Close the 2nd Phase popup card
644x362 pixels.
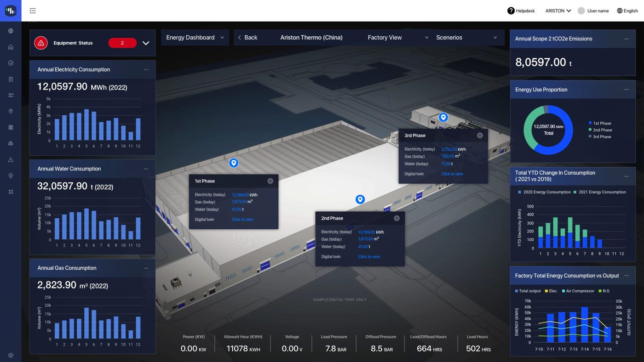tap(397, 218)
